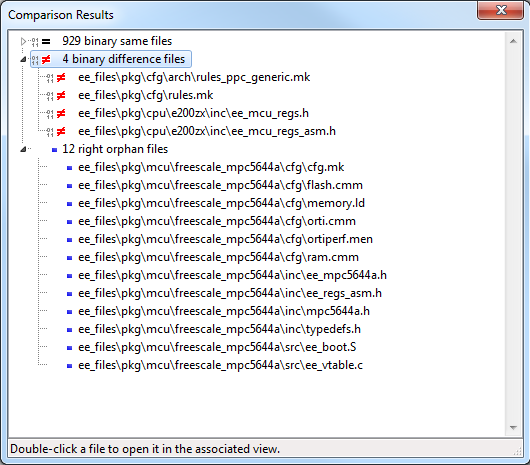
Task: Select freescale_mpc5644a\src\ee_vtable.c file
Action: point(220,365)
